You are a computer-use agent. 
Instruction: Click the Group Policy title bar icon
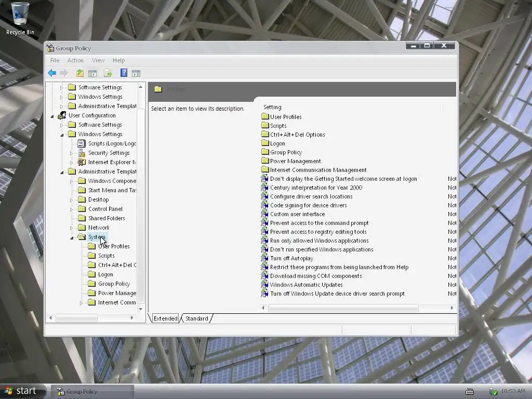pyautogui.click(x=50, y=48)
